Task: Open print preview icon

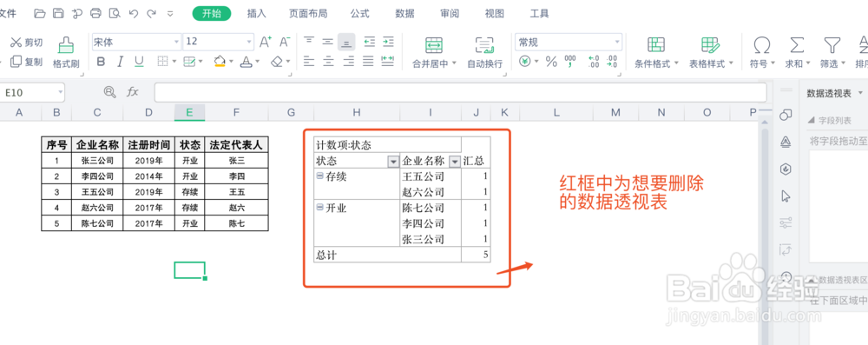Action: 114,14
